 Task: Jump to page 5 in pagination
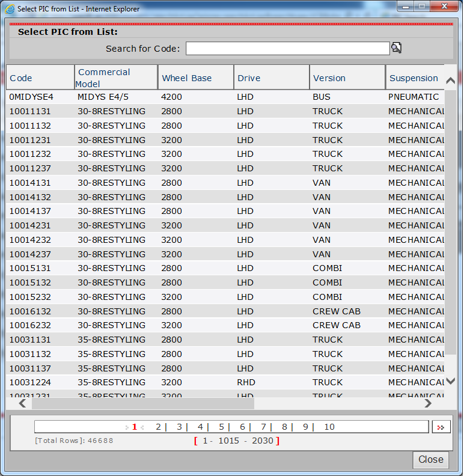[x=221, y=427]
